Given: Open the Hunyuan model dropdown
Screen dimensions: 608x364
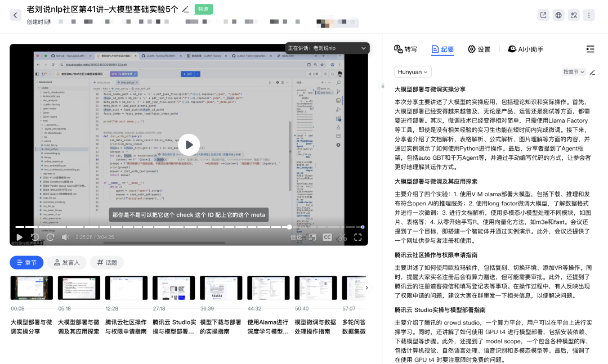Looking at the screenshot, I should (x=413, y=71).
